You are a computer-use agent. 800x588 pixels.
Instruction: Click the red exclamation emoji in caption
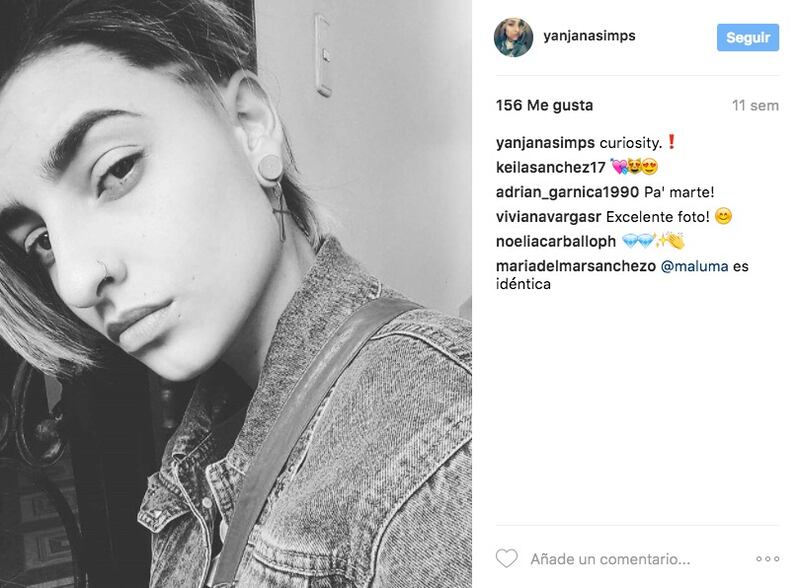coord(671,142)
